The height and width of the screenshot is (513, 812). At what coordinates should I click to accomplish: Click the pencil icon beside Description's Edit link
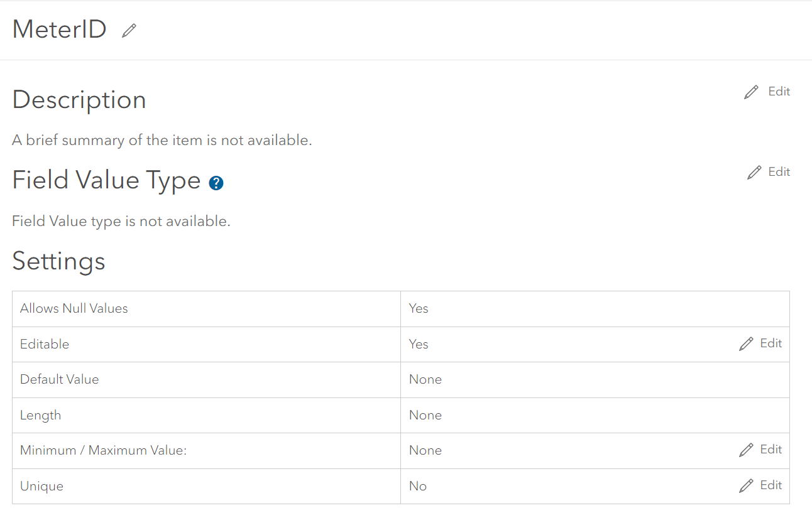[751, 91]
